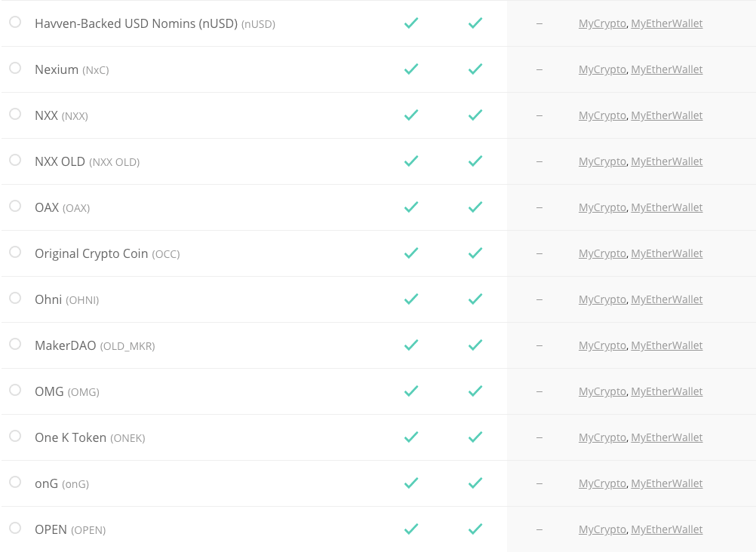Pick the MakerDAO (OLD_MKR) radio button

tap(15, 344)
